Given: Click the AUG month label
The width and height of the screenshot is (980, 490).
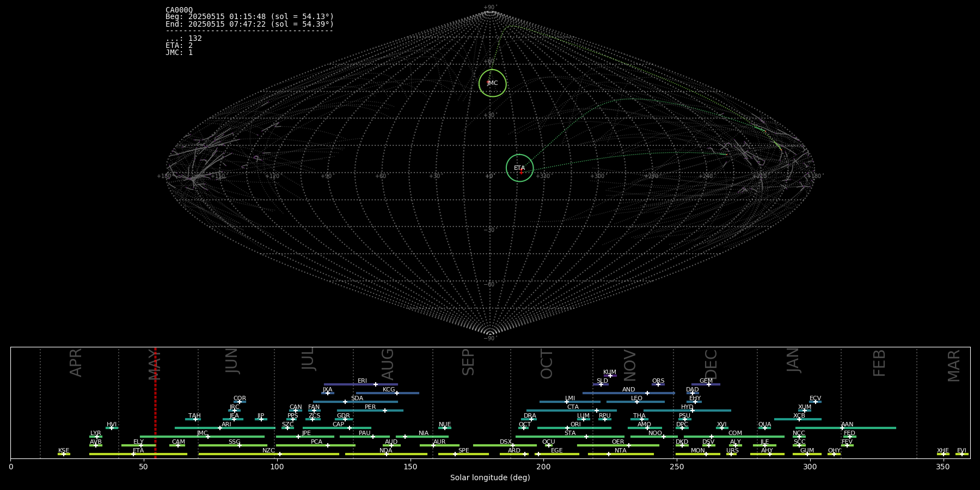Looking at the screenshot, I should point(388,364).
